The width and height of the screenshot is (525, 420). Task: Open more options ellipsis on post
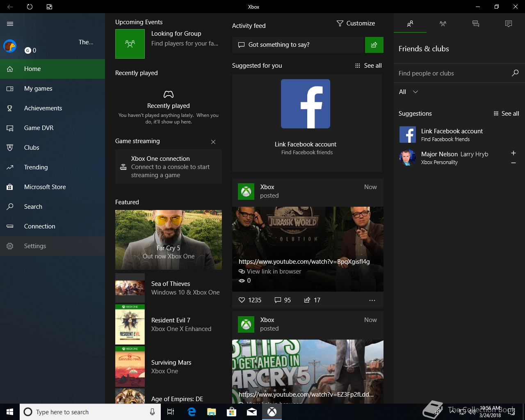tap(372, 300)
